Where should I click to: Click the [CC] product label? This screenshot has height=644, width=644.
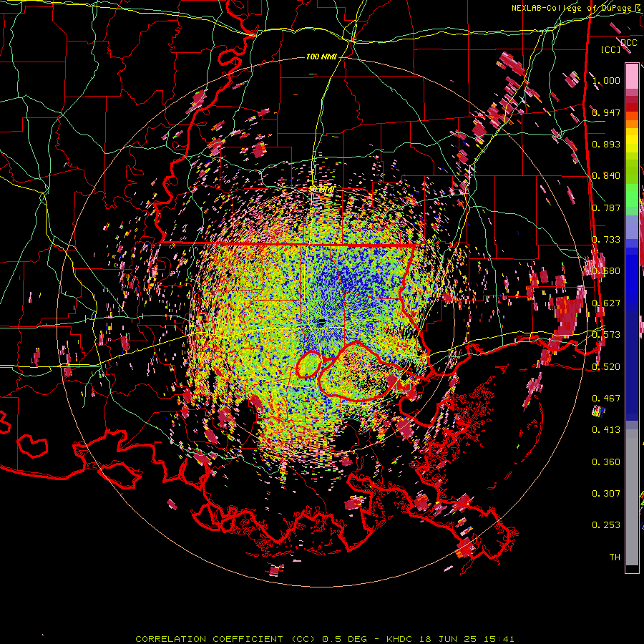pyautogui.click(x=611, y=49)
